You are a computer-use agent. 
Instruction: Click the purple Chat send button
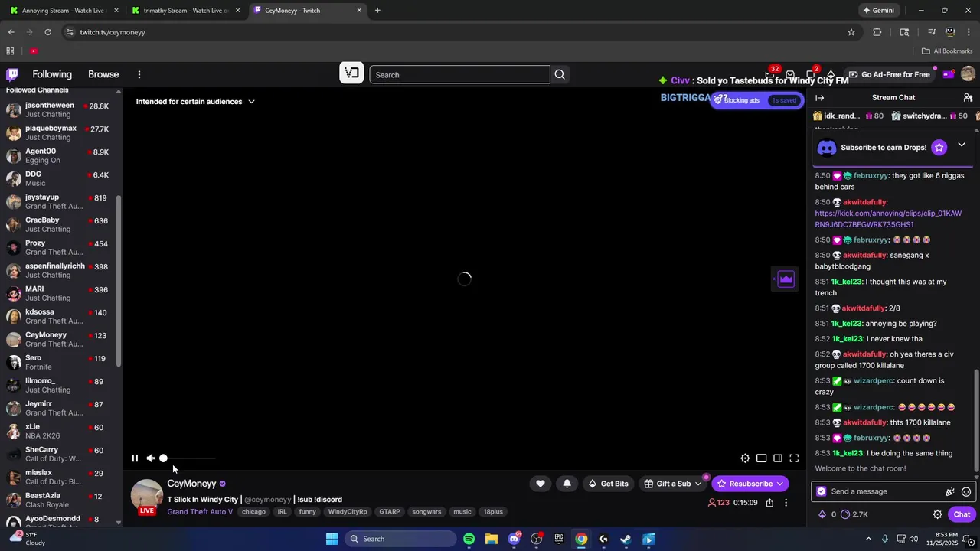[x=962, y=514]
